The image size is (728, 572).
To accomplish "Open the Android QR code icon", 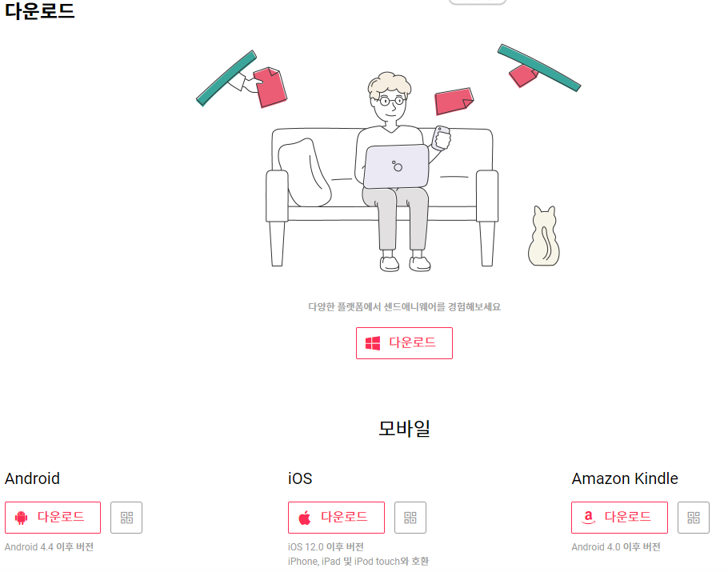I will pyautogui.click(x=126, y=518).
